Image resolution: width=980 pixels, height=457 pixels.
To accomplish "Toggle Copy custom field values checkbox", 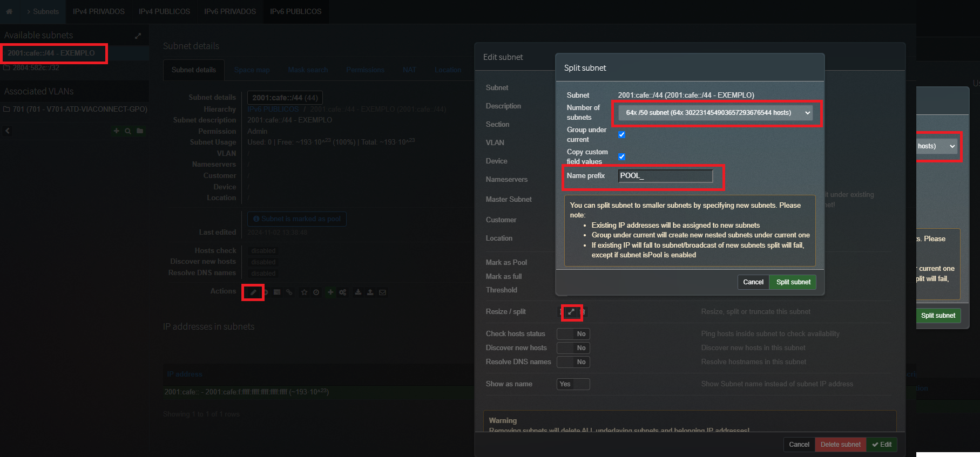I will coord(621,156).
